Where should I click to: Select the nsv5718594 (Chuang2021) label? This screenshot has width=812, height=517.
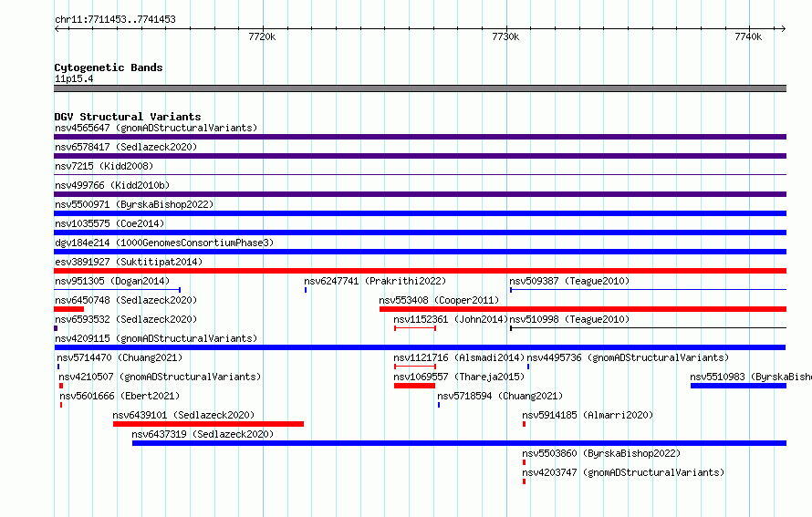click(x=500, y=396)
